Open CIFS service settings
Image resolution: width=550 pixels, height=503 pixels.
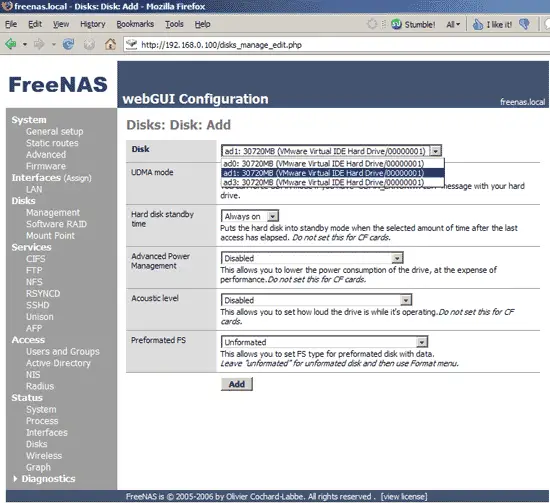coord(35,259)
